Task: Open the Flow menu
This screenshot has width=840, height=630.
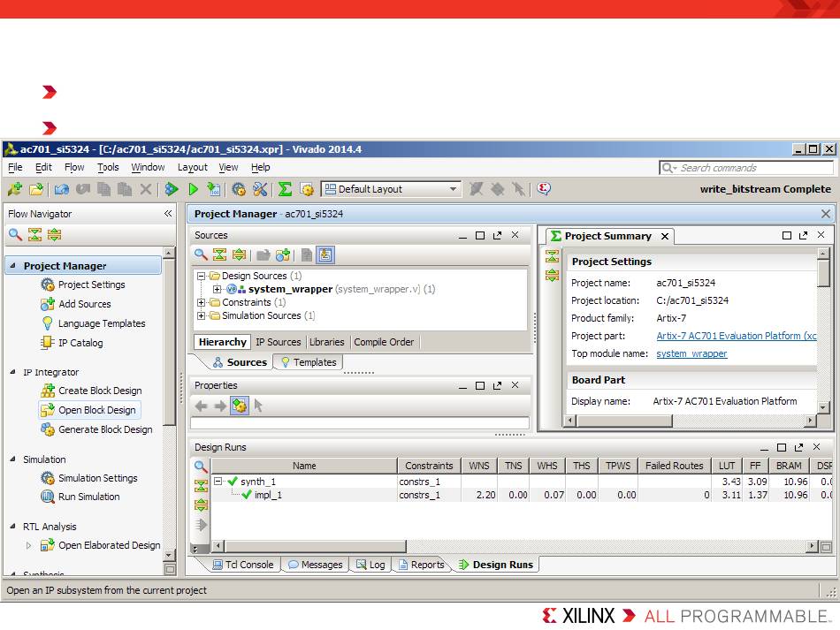Action: coord(74,168)
